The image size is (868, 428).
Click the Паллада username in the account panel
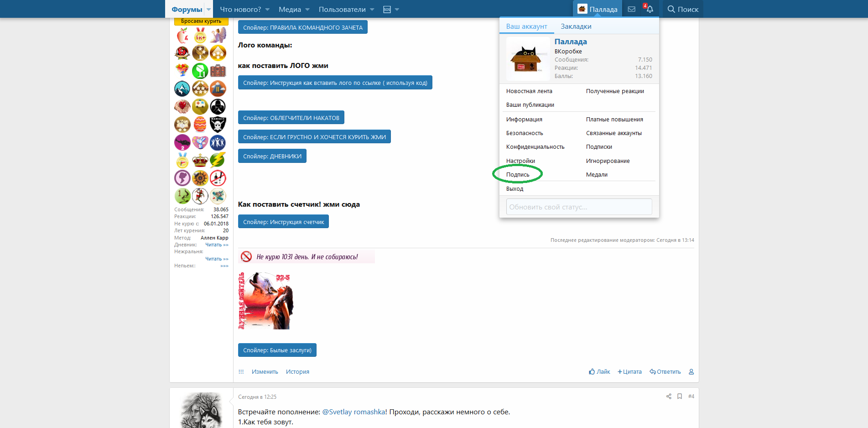571,42
